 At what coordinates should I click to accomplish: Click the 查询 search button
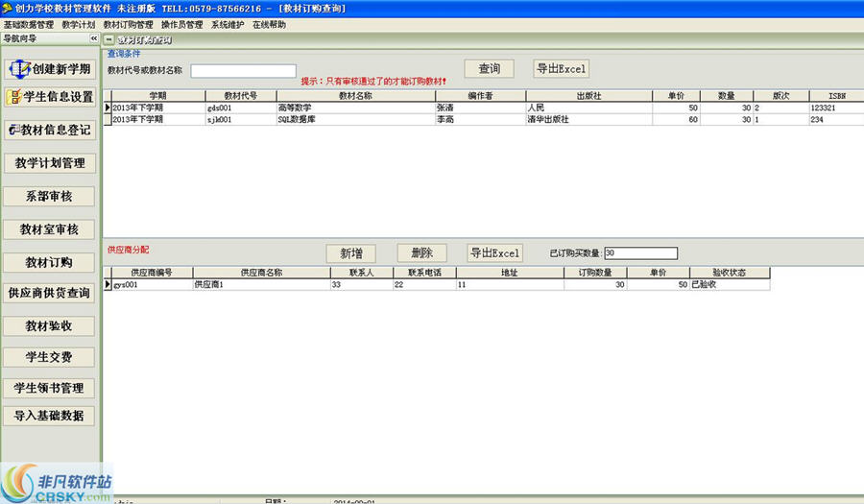point(490,69)
